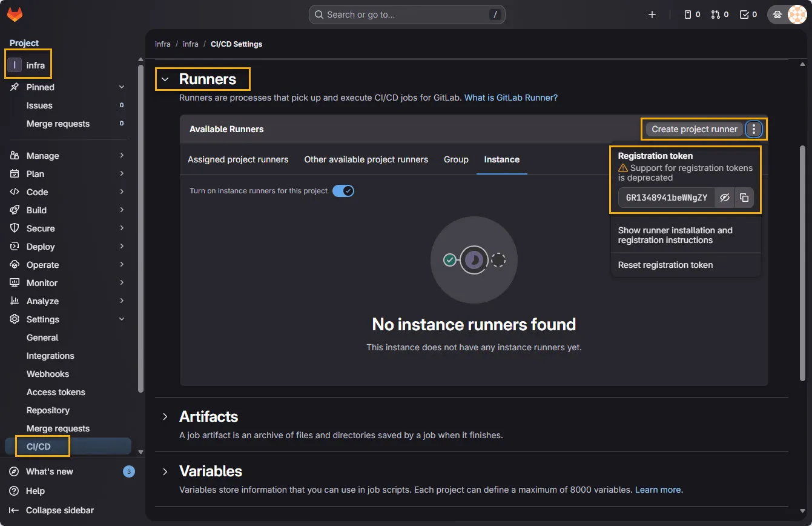Open the assigned issues counter icon

pos(692,15)
